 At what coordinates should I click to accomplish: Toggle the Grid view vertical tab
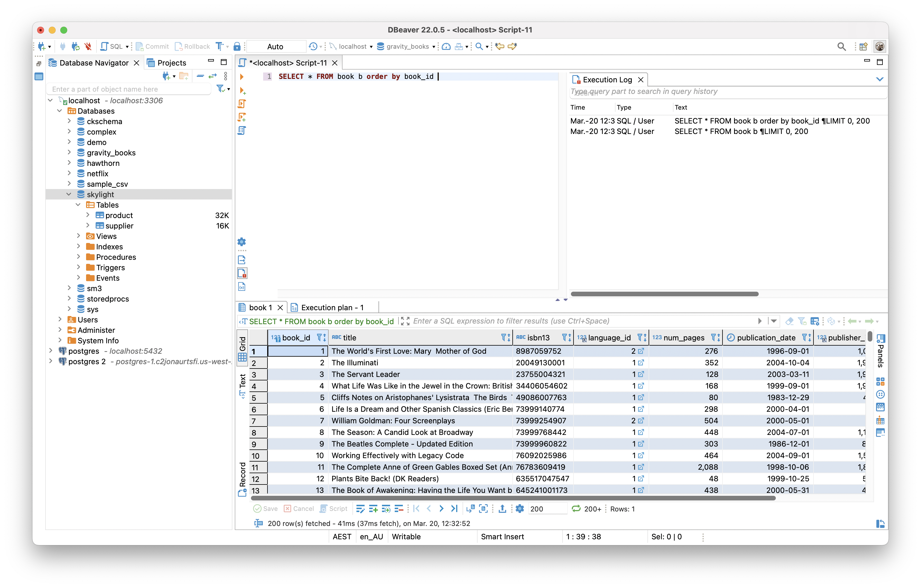point(242,349)
